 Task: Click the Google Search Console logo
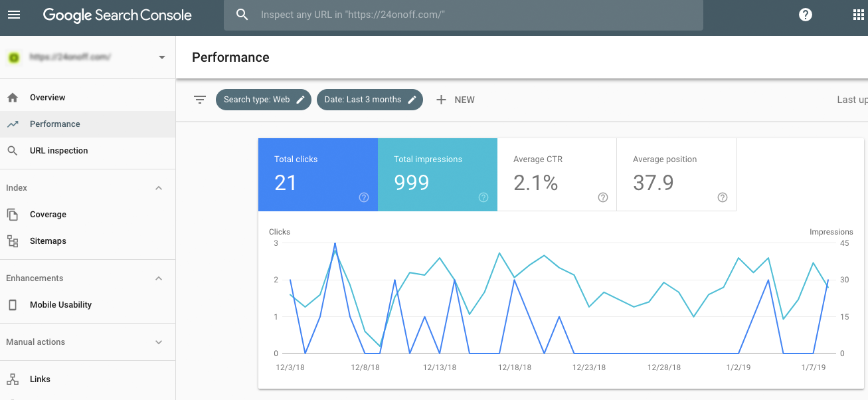[118, 15]
